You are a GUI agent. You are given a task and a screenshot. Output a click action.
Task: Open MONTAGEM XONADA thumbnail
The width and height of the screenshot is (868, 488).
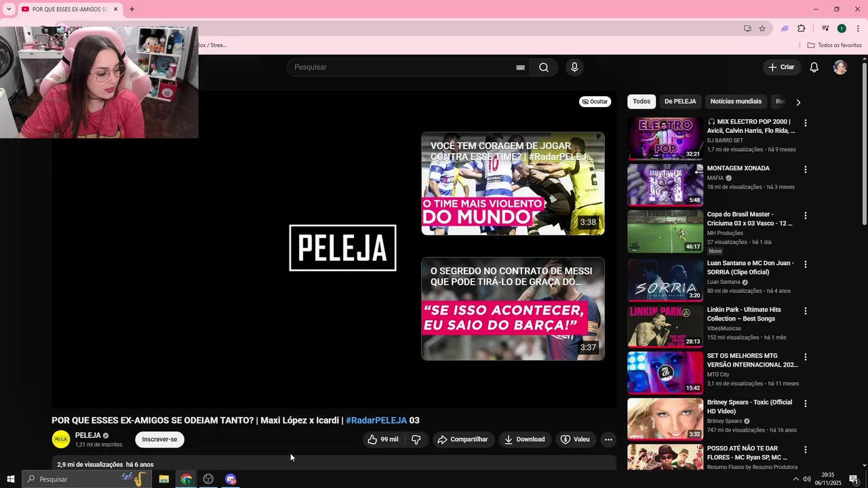point(665,185)
